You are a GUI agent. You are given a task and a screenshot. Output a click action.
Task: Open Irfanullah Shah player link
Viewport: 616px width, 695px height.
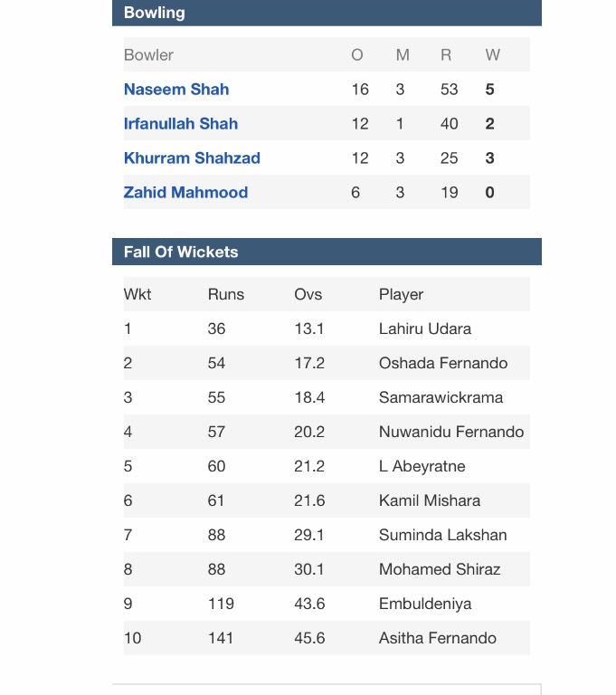181,124
